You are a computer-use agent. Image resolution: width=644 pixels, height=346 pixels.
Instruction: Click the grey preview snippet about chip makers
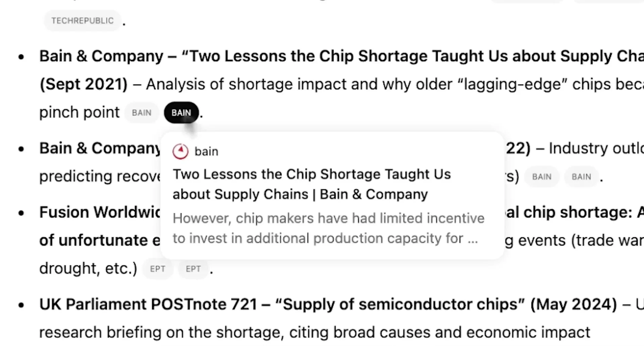(328, 228)
